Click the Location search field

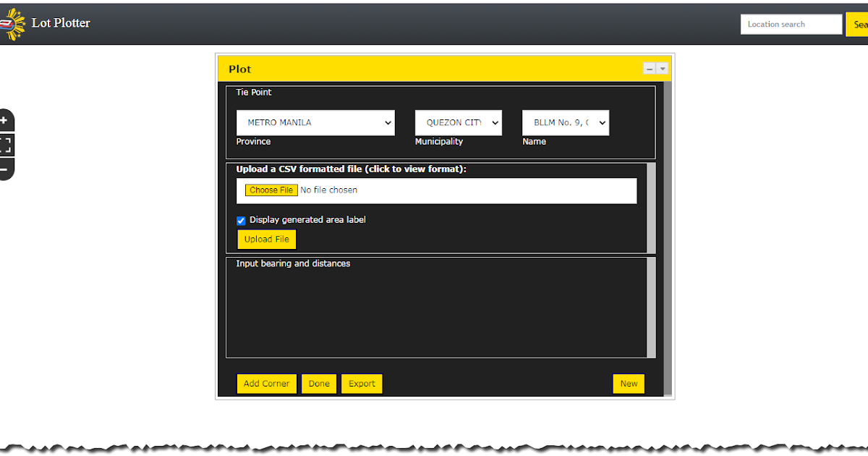pyautogui.click(x=791, y=25)
